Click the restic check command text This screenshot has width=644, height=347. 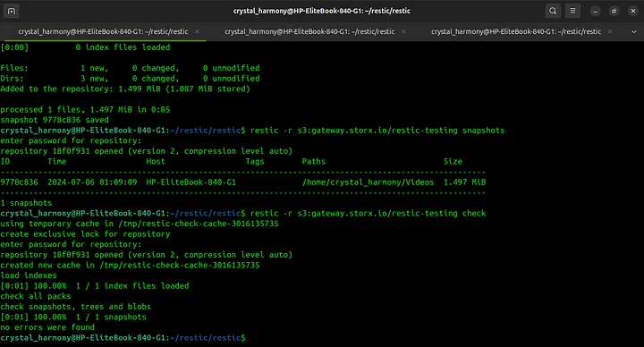[368, 213]
